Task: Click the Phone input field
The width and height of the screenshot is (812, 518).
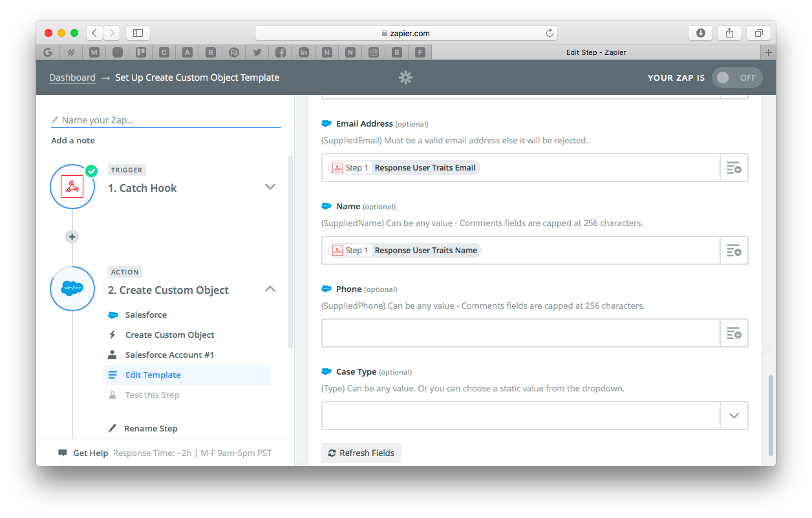Action: pos(521,333)
